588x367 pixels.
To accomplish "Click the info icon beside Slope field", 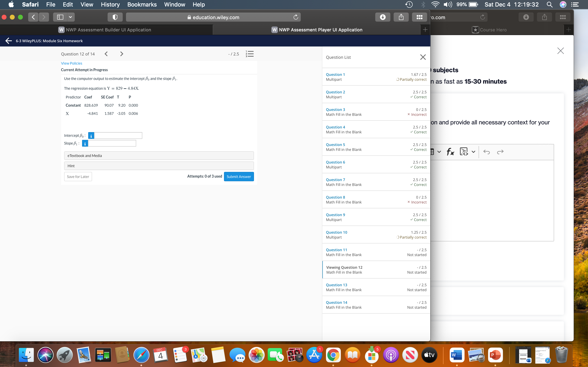I will click(x=85, y=144).
